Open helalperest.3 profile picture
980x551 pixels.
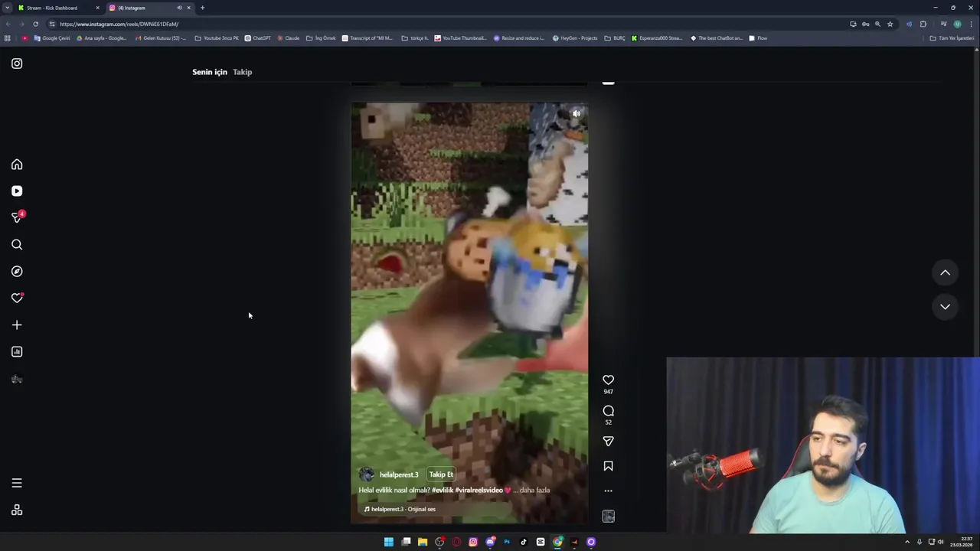tap(367, 474)
